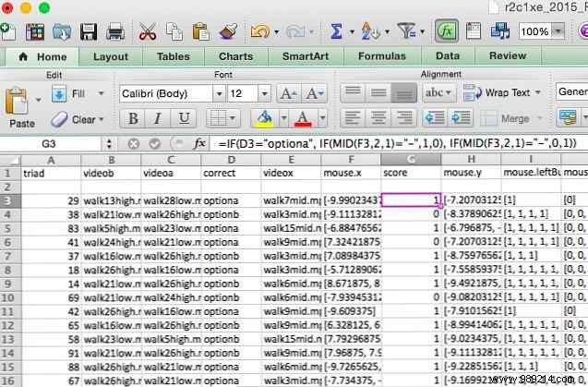Click the Copy icon in toolbar
Screen dimensions: 588x387
(x=174, y=31)
